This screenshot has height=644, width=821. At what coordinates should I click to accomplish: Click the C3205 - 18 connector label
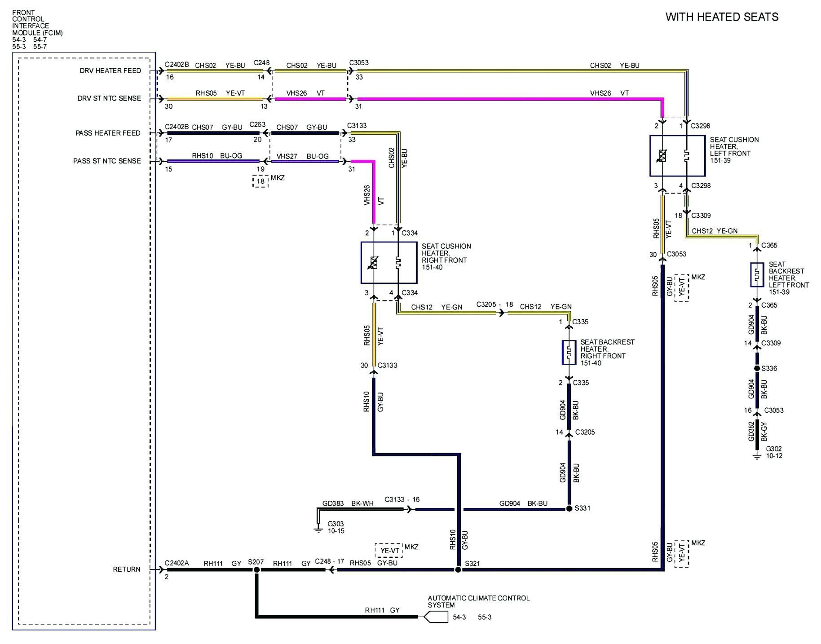494,304
